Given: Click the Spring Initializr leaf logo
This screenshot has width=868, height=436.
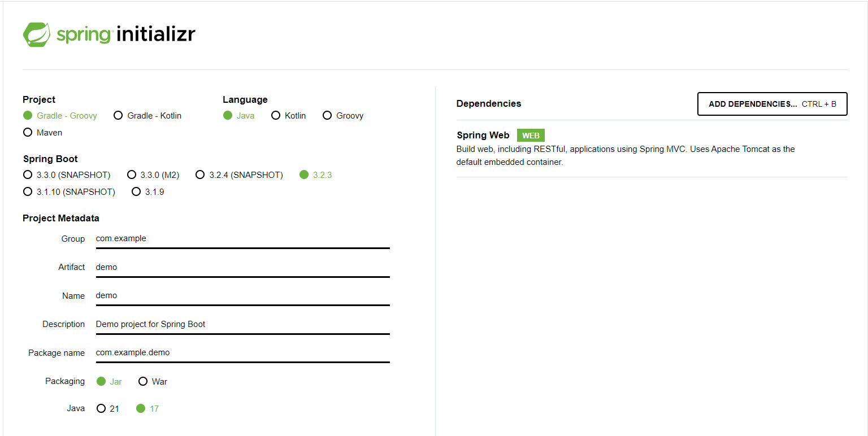Looking at the screenshot, I should tap(36, 34).
